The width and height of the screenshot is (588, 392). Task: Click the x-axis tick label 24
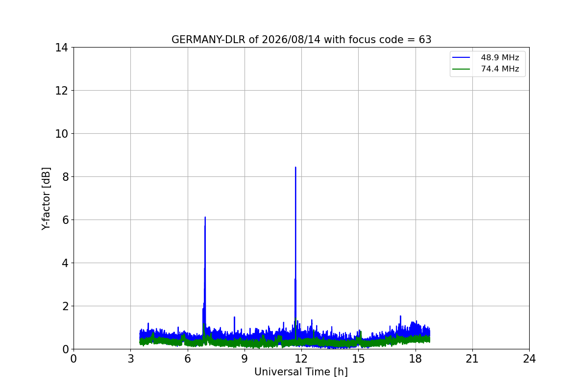(x=529, y=359)
